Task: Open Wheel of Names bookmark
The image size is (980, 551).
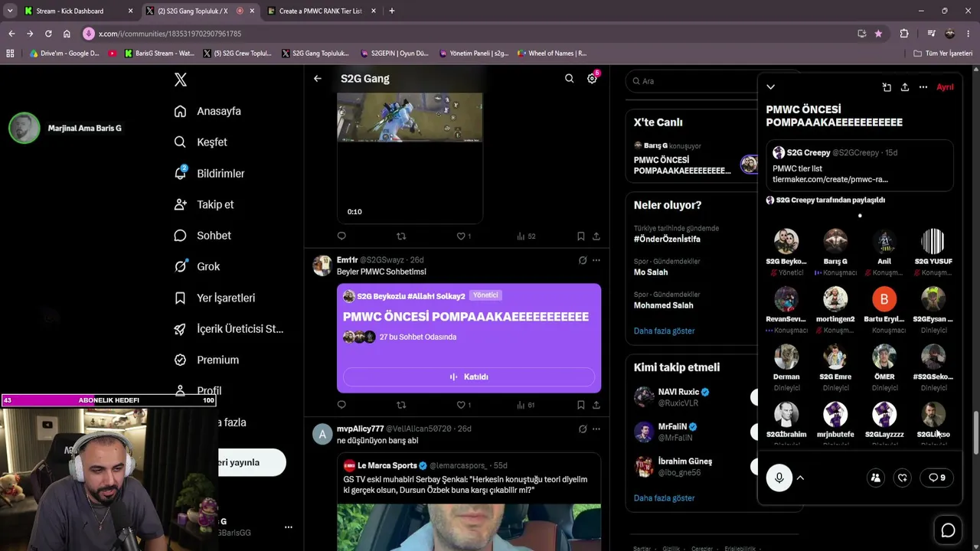Action: (x=552, y=54)
